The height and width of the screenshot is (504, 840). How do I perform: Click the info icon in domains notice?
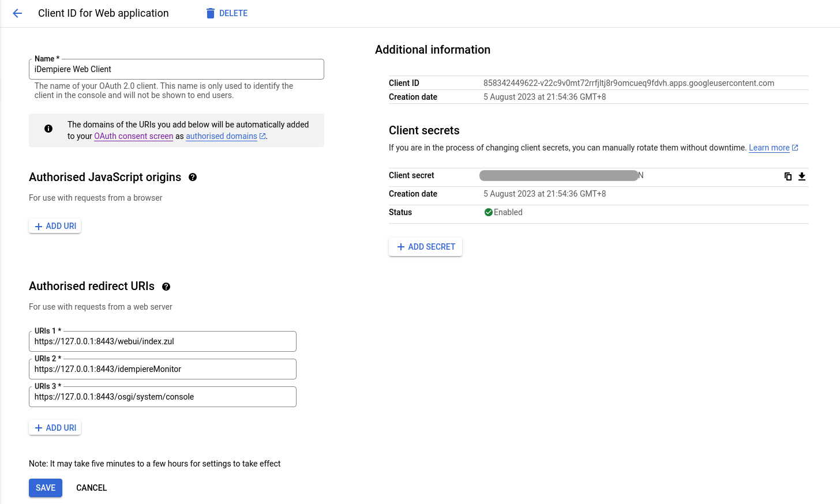(48, 129)
